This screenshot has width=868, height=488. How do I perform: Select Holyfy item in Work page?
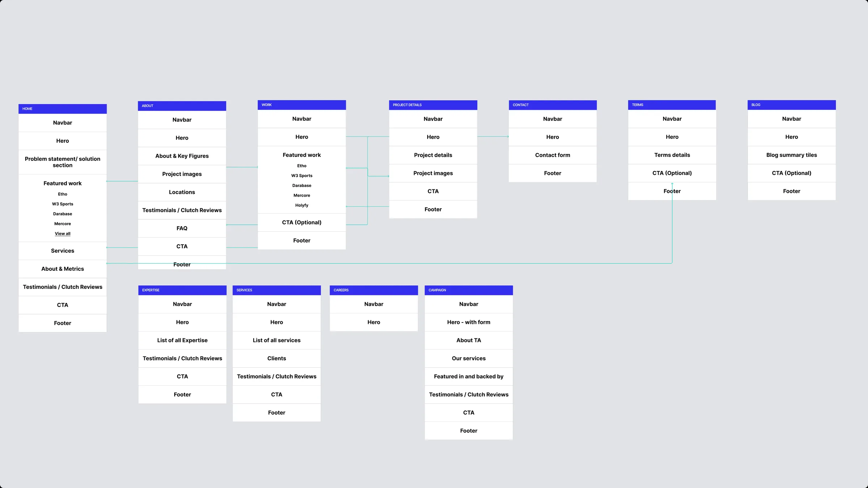(x=302, y=205)
